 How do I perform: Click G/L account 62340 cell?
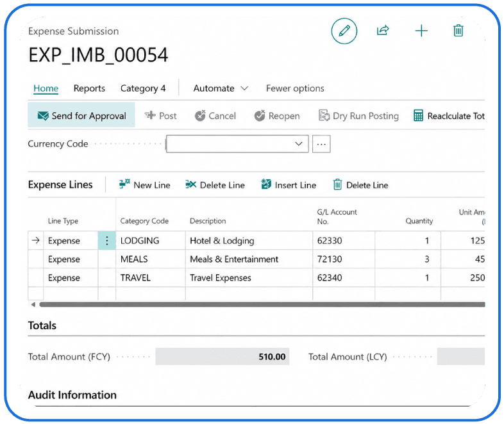pyautogui.click(x=344, y=277)
